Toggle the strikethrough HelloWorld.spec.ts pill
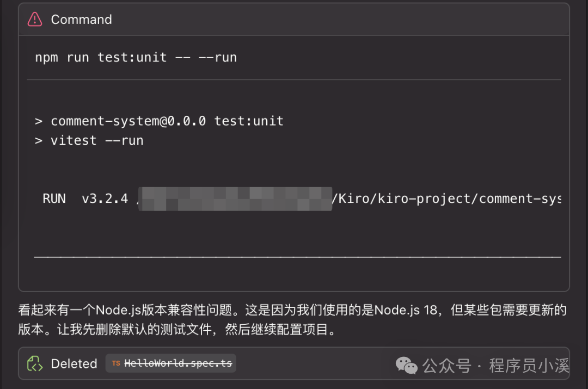 [x=171, y=363]
